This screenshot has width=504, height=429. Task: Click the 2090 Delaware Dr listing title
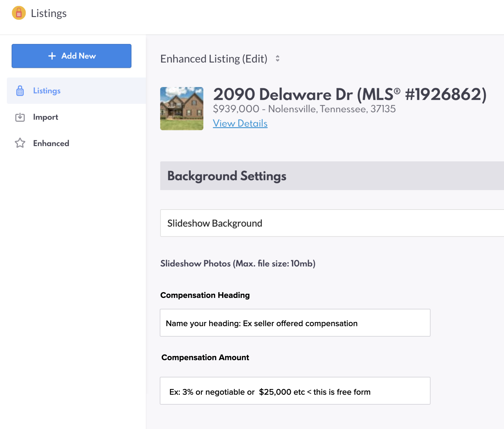pyautogui.click(x=349, y=94)
